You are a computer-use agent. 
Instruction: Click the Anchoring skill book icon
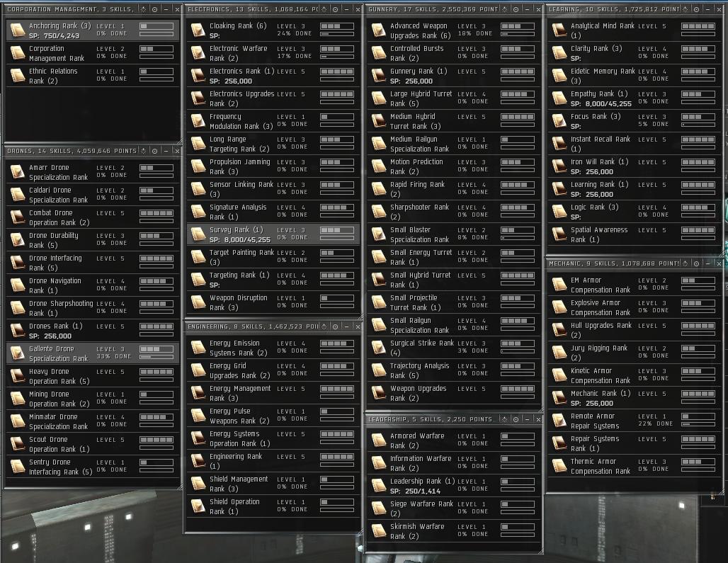point(18,30)
